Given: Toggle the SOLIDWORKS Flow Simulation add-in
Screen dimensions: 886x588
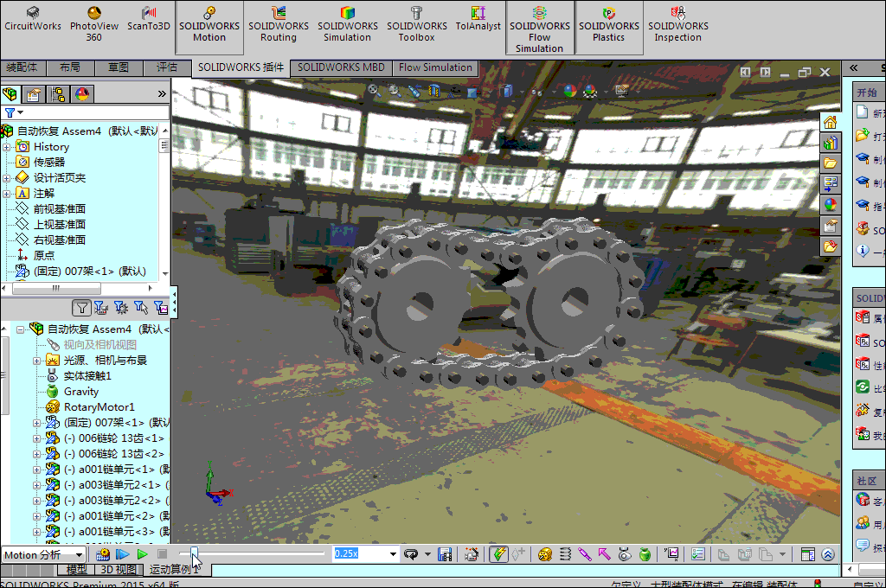Looking at the screenshot, I should pos(540,29).
